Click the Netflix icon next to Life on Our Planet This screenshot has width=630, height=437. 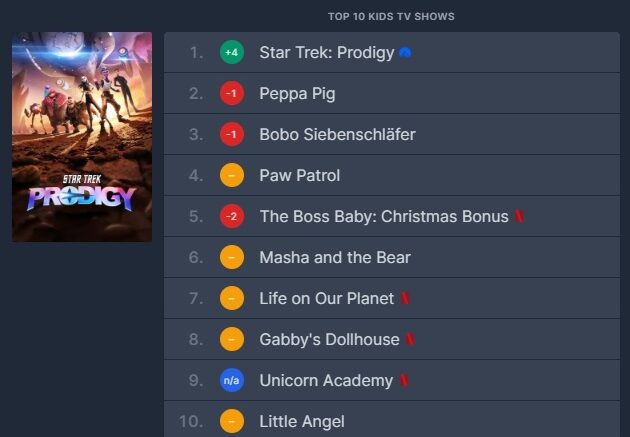[x=405, y=298]
